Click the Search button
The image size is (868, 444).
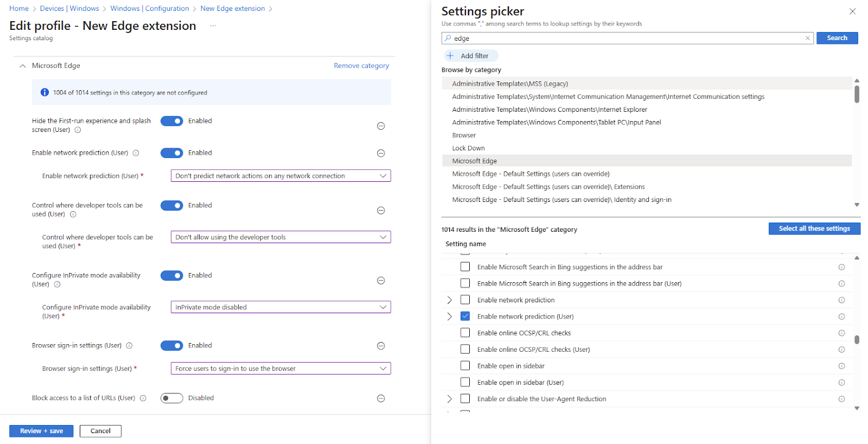837,38
